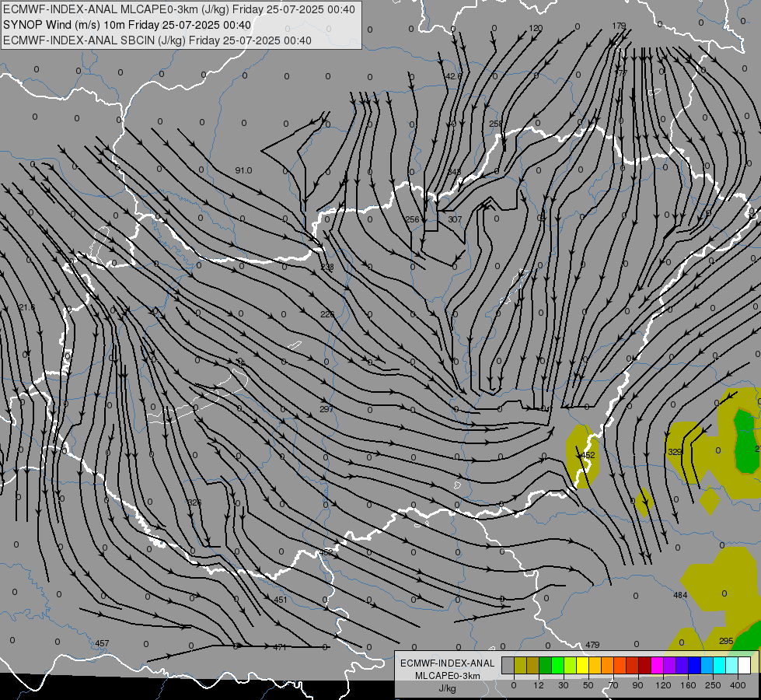Image resolution: width=761 pixels, height=700 pixels.
Task: Click the 226 value on the map
Action: (x=327, y=314)
